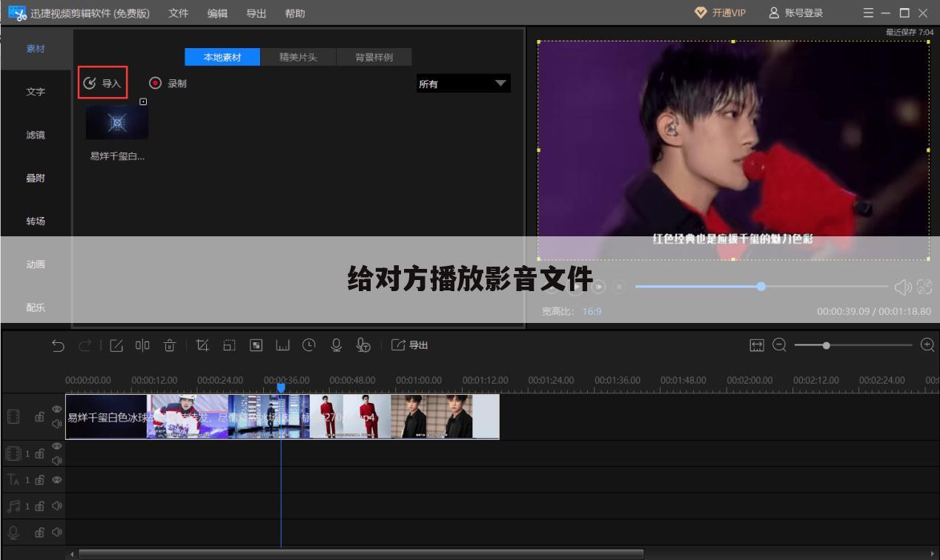Apply the mosaic tool icon
940x560 pixels.
pos(256,345)
